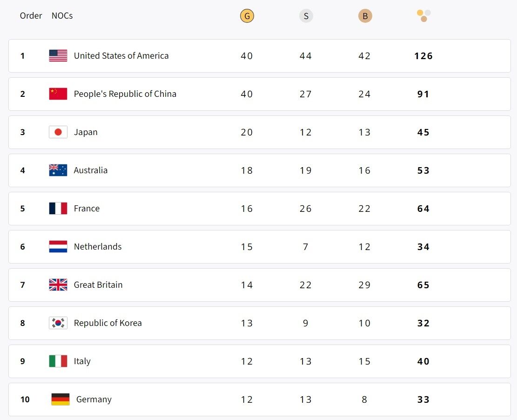Click the Japan flag icon

(x=58, y=132)
